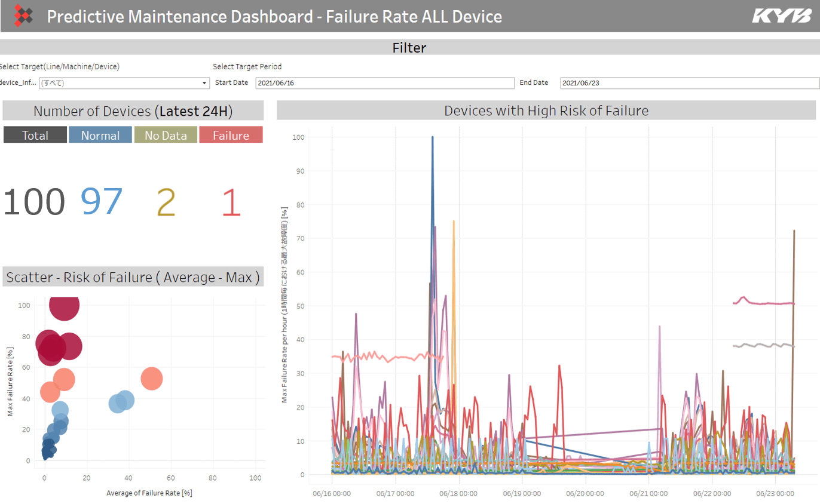Click the normal device count 97
Image resolution: width=820 pixels, height=504 pixels.
102,202
